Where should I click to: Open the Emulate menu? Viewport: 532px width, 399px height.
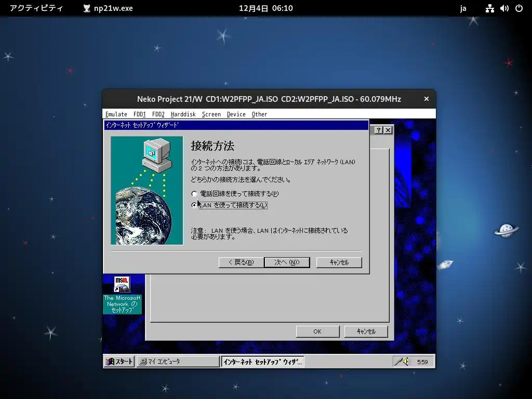pyautogui.click(x=116, y=114)
